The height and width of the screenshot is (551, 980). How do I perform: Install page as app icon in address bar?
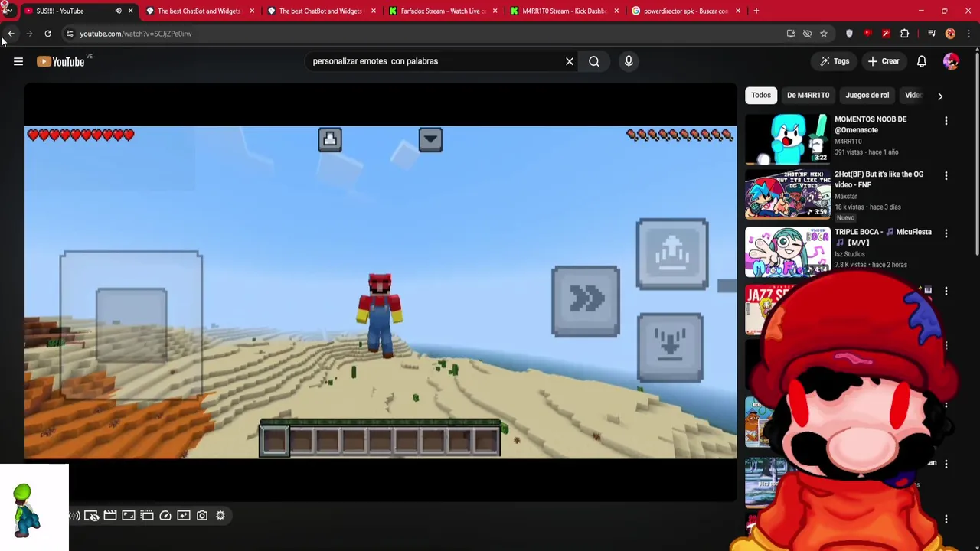pyautogui.click(x=791, y=34)
